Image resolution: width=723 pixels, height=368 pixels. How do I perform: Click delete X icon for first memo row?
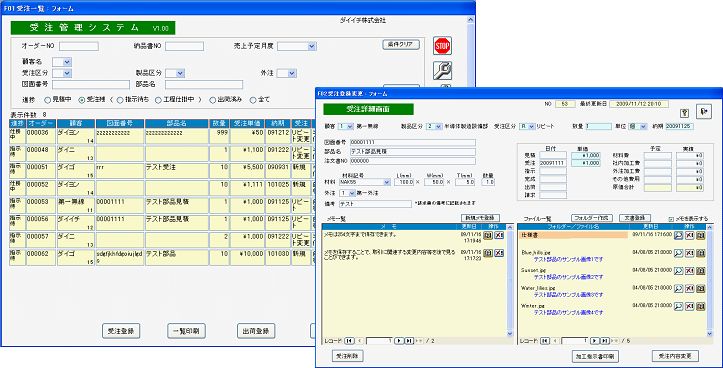click(499, 236)
